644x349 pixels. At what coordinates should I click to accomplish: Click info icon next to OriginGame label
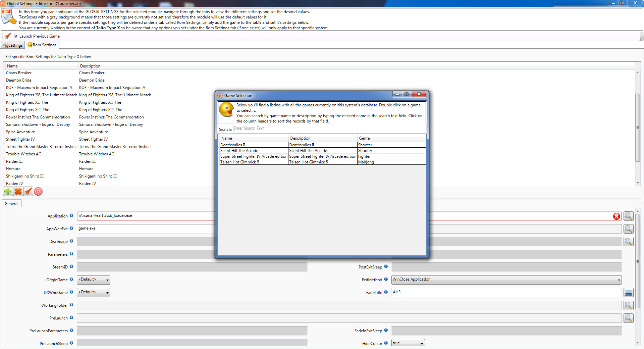point(71,279)
